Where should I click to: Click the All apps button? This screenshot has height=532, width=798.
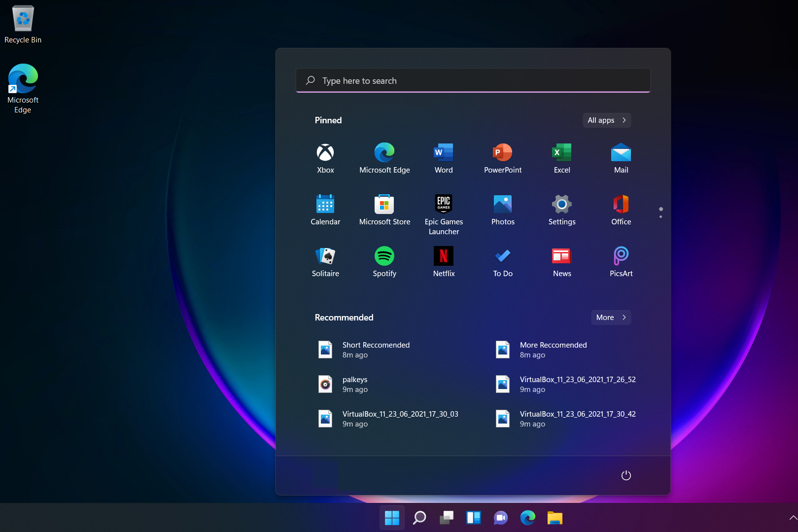coord(607,120)
